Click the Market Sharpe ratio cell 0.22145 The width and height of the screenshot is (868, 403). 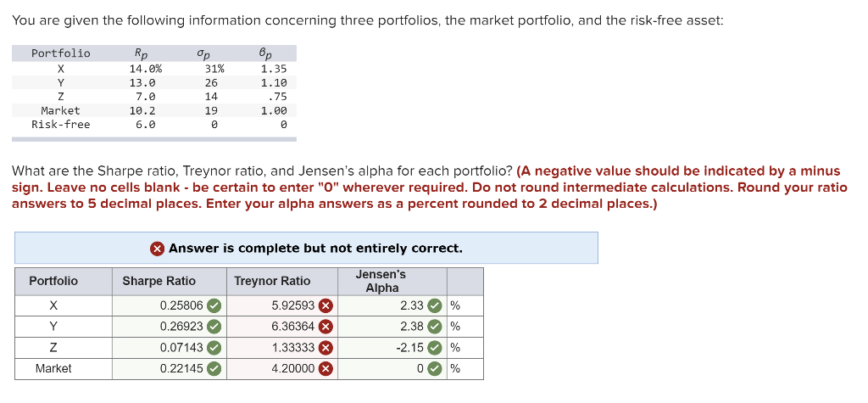click(x=182, y=369)
